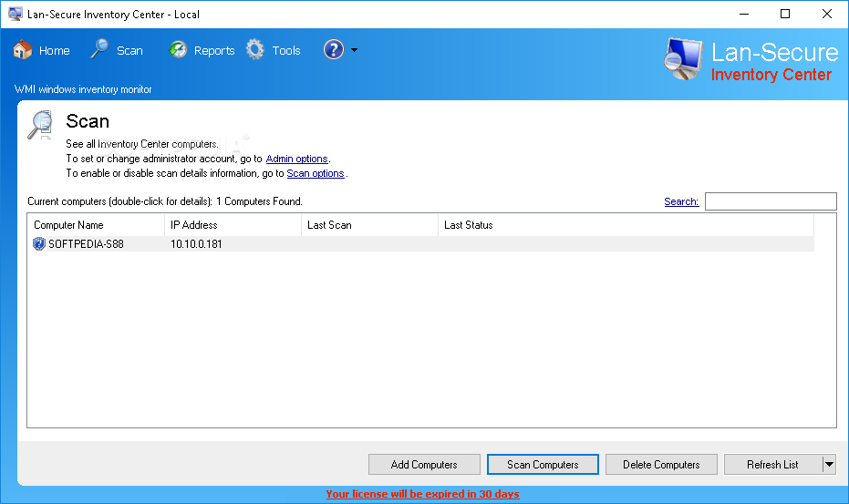Open help via question mark icon

(x=334, y=50)
